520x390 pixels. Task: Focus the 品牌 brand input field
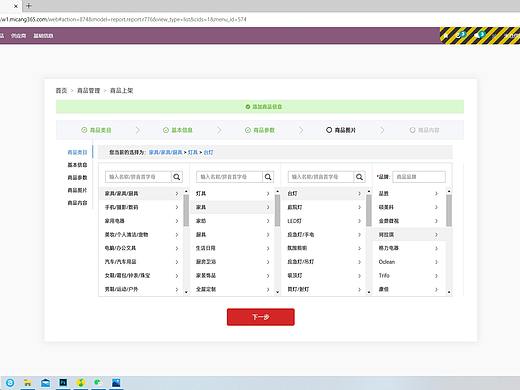419,177
